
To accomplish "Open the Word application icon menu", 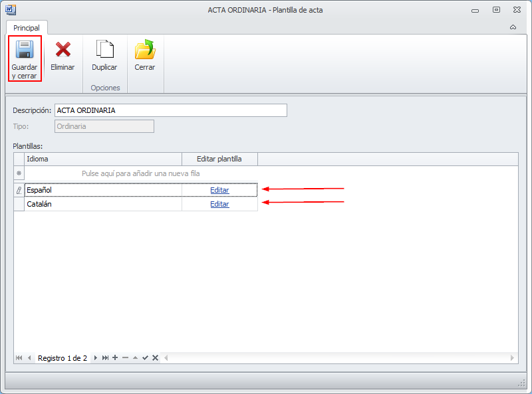I will pyautogui.click(x=11, y=10).
